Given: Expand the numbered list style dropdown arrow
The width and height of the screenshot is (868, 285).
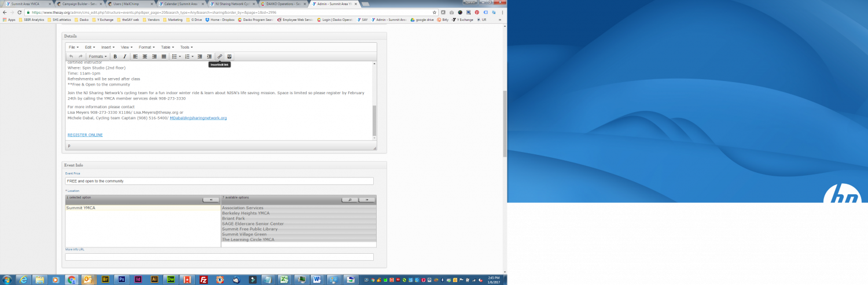Looking at the screenshot, I should point(193,57).
